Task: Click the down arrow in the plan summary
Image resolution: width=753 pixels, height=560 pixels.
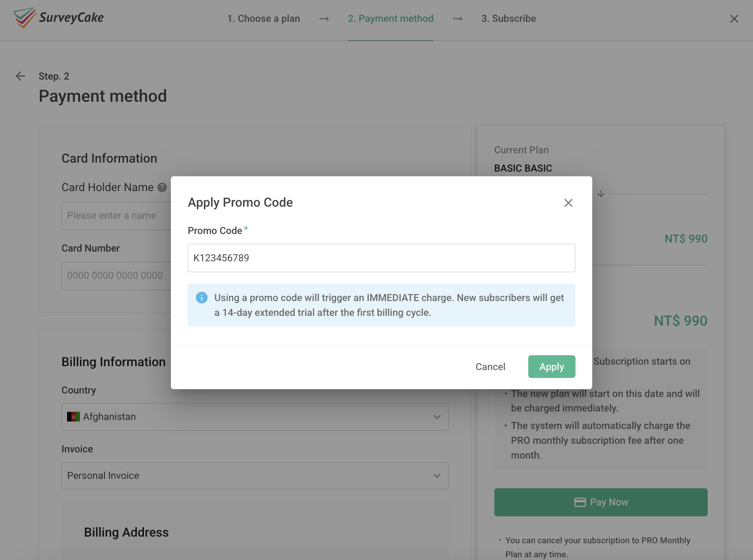Action: coord(601,193)
